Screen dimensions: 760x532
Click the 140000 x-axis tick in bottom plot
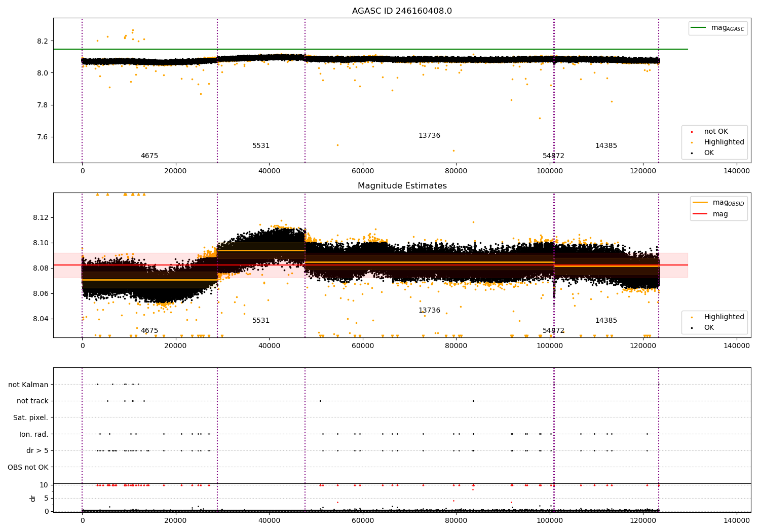click(x=736, y=521)
